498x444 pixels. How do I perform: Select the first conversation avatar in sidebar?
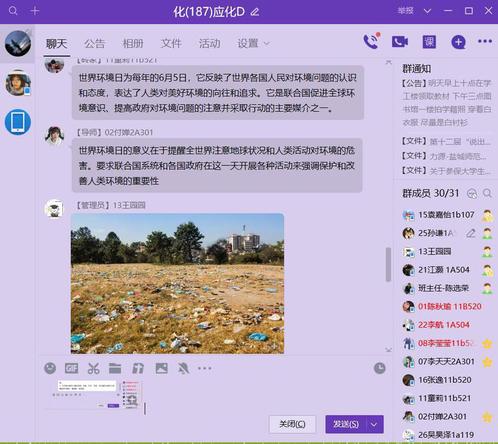pyautogui.click(x=18, y=43)
